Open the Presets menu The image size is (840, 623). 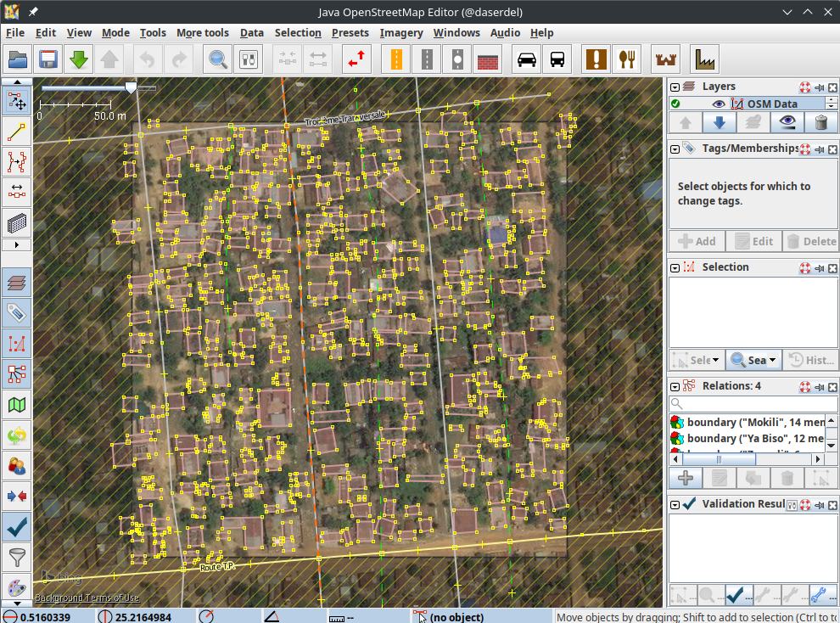(x=352, y=32)
